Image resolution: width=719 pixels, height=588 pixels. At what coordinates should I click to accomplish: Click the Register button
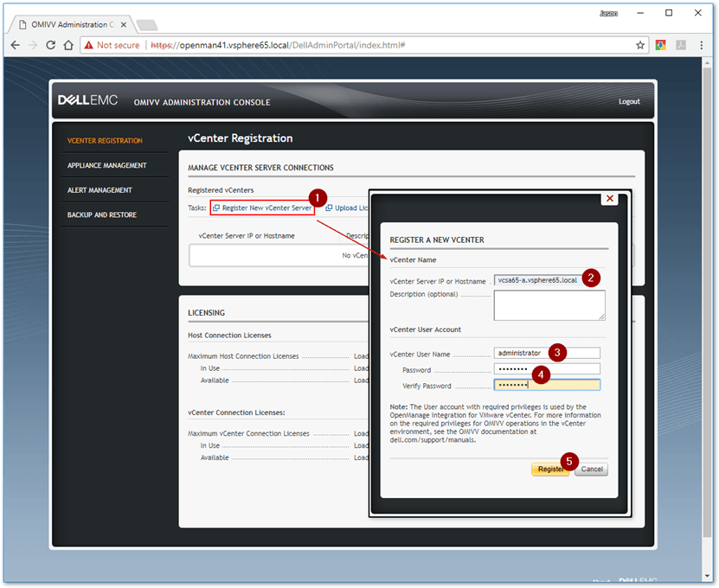tap(549, 470)
